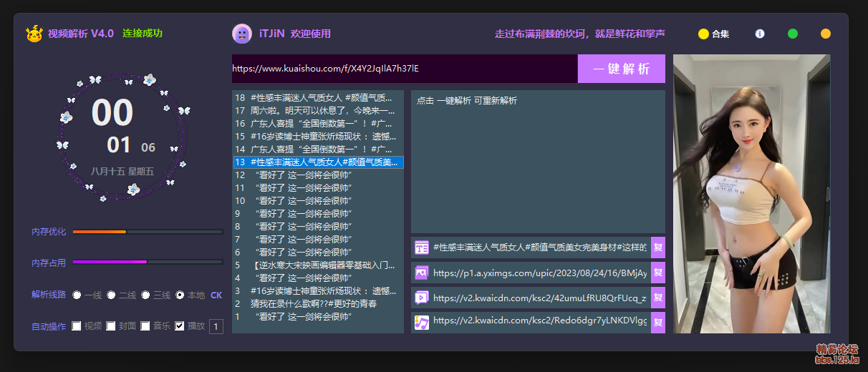868x372 pixels.
Task: Click the CK link beside 本地
Action: tap(216, 295)
